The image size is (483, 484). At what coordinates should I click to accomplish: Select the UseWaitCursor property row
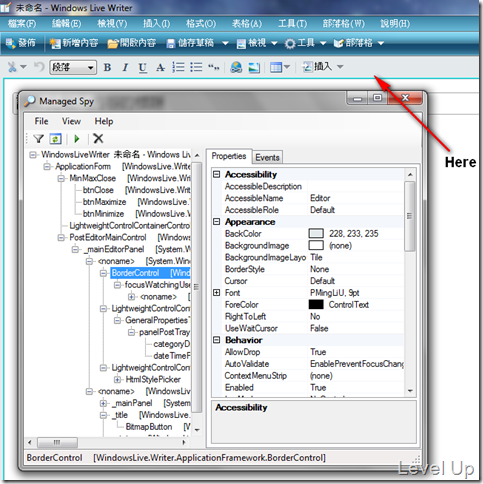pyautogui.click(x=313, y=328)
